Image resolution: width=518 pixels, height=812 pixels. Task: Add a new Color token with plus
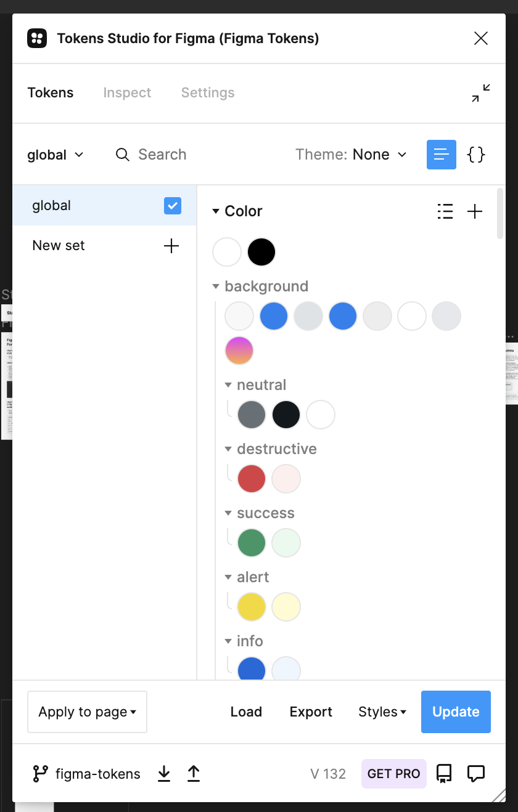point(475,211)
